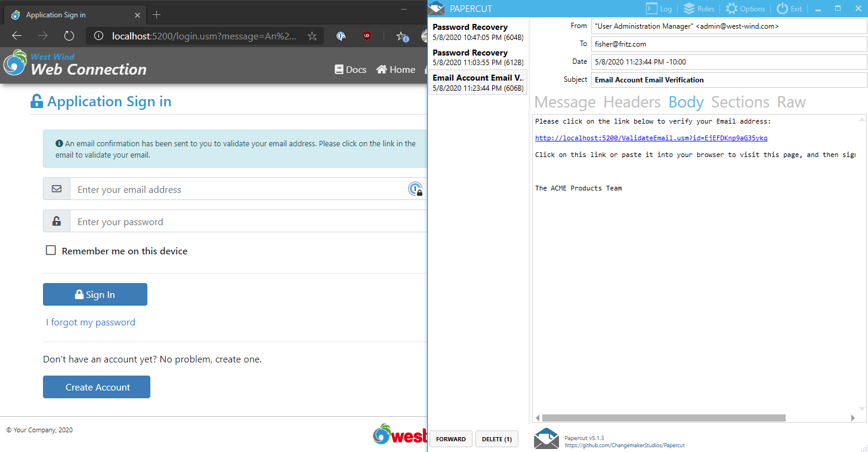Click the To field fisher@fritz.com

click(x=728, y=44)
